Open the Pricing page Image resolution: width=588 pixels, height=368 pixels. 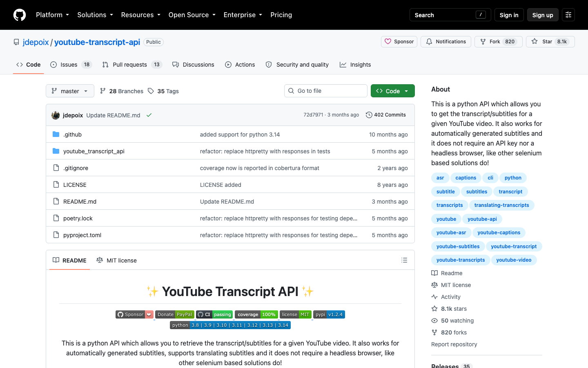click(x=281, y=15)
